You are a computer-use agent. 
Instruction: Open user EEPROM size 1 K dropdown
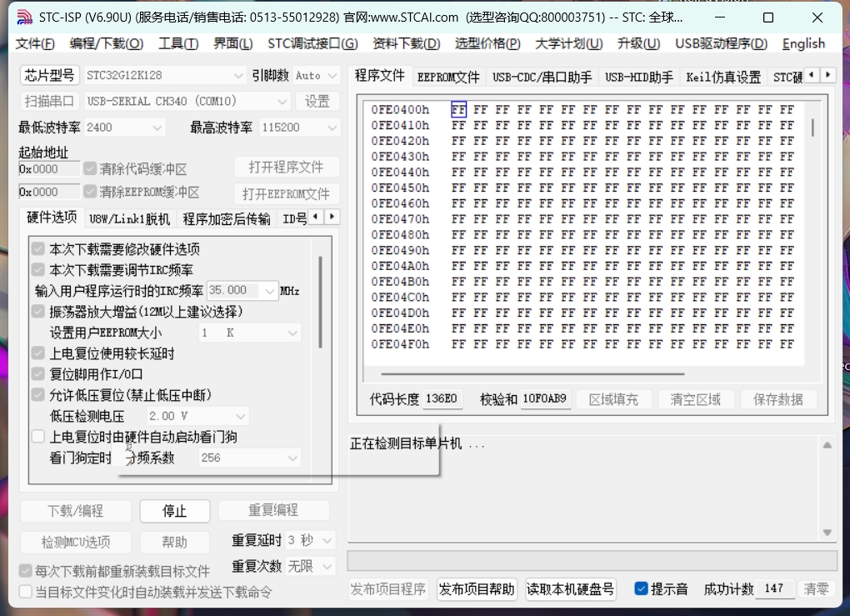(x=250, y=333)
